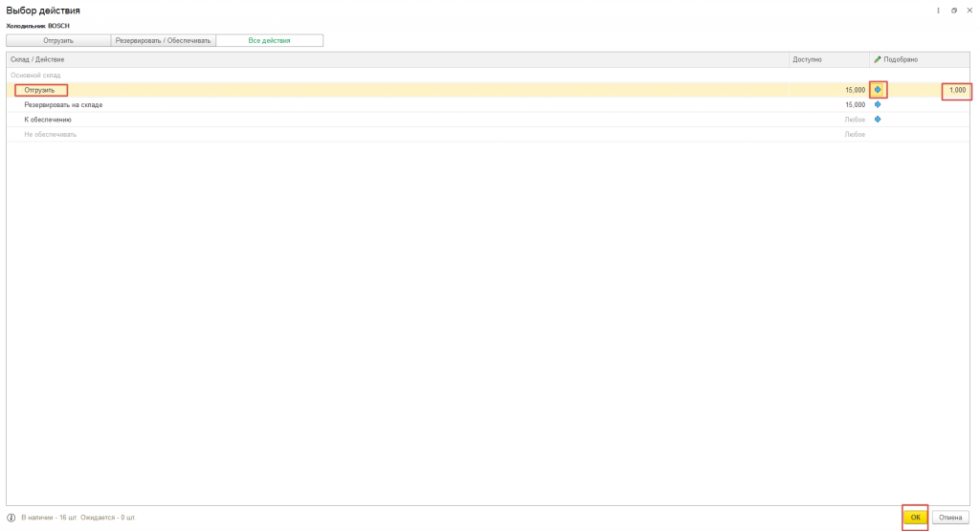The width and height of the screenshot is (980, 531).
Task: Click the Основной склад group row
Action: tap(487, 75)
